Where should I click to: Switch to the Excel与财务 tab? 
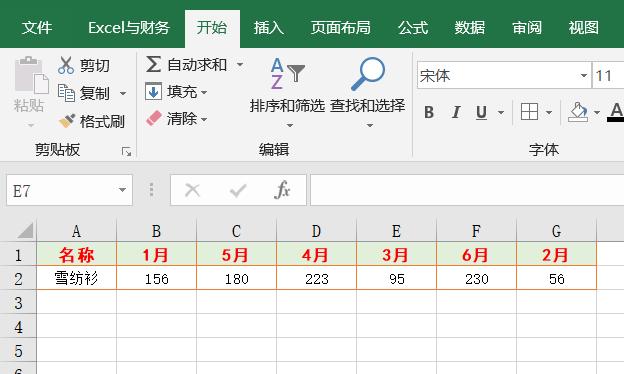pyautogui.click(x=129, y=27)
